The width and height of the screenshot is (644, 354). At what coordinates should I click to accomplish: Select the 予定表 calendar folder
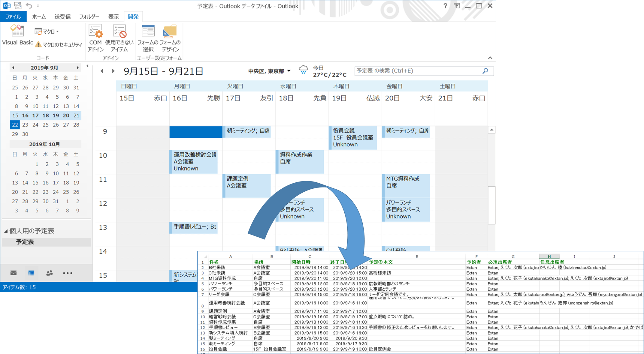click(47, 242)
